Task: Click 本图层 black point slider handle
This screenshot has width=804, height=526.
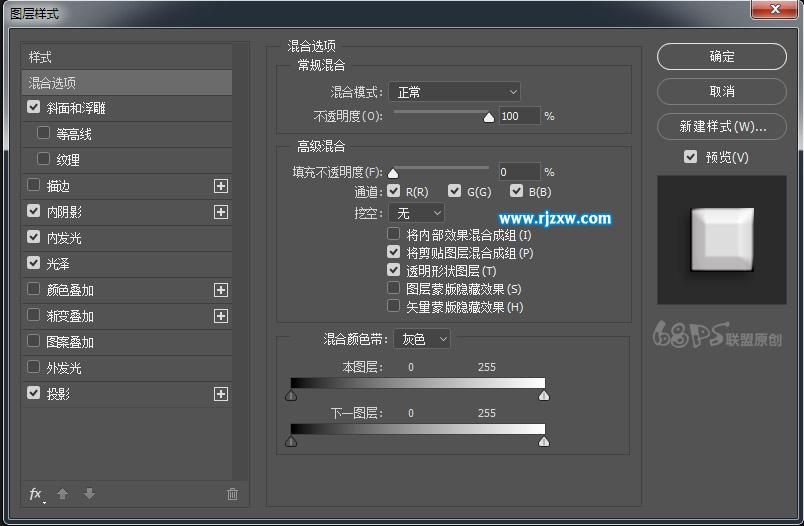Action: pos(291,395)
